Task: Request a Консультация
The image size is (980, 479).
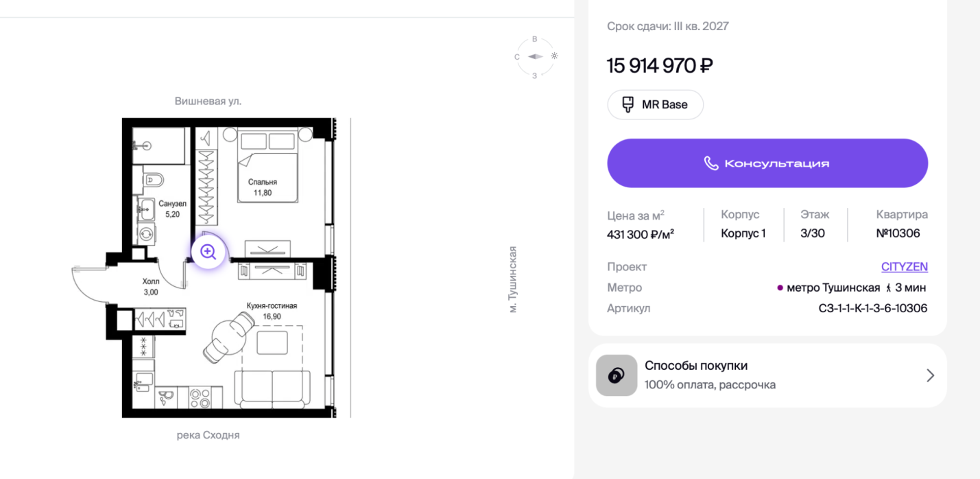Action: pyautogui.click(x=767, y=163)
